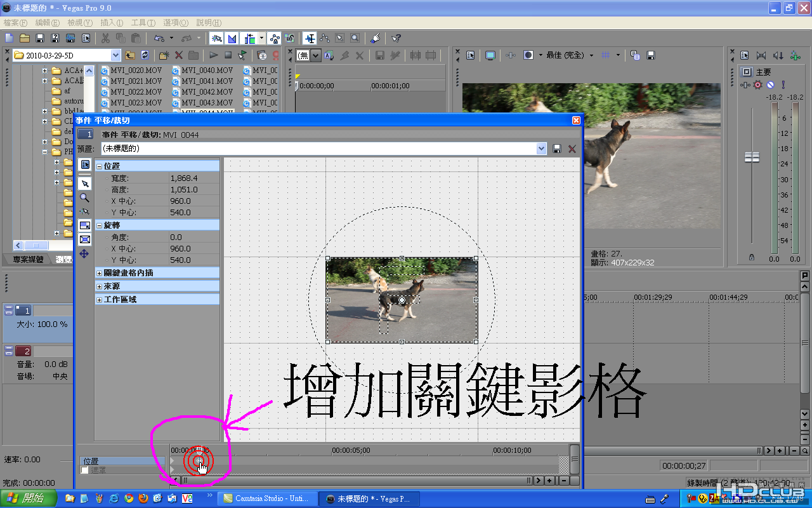Click the master volume fader handle
This screenshot has width=812, height=508.
tap(752, 157)
